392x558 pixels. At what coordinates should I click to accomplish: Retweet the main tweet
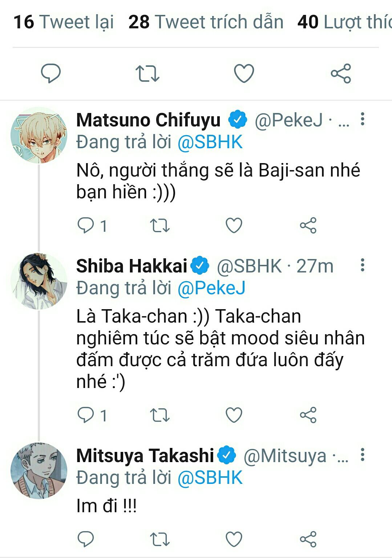point(147,73)
